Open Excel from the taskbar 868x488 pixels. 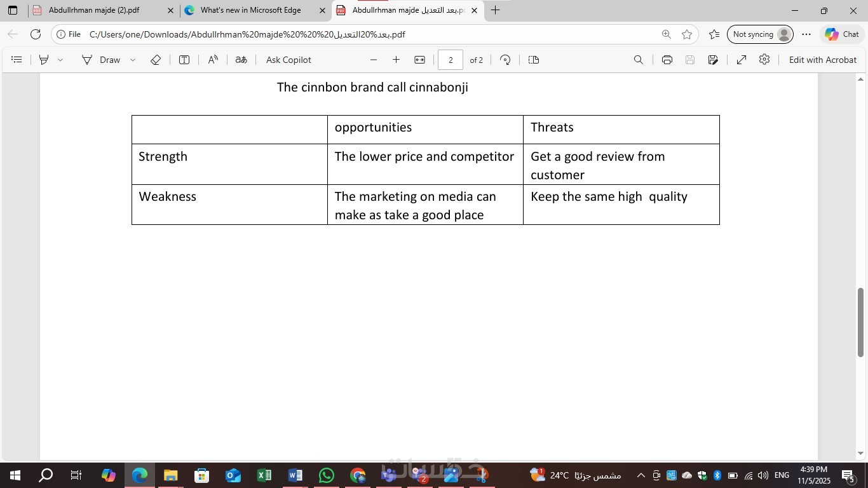tap(264, 475)
